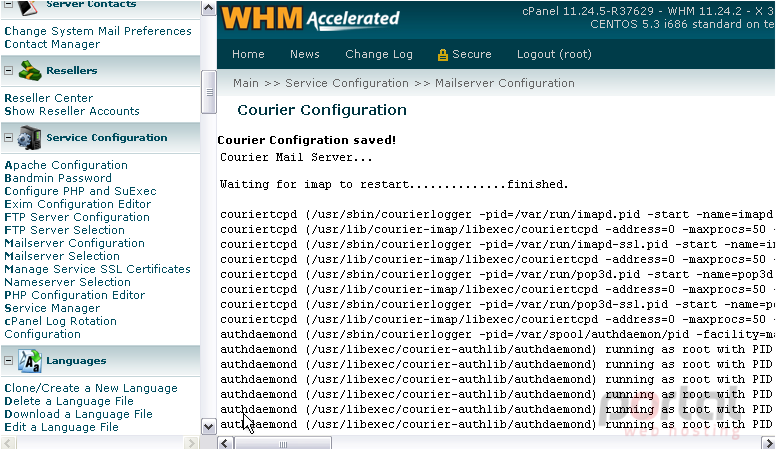Image resolution: width=776 pixels, height=450 pixels.
Task: Click the Service Configuration server icon
Action: [29, 138]
